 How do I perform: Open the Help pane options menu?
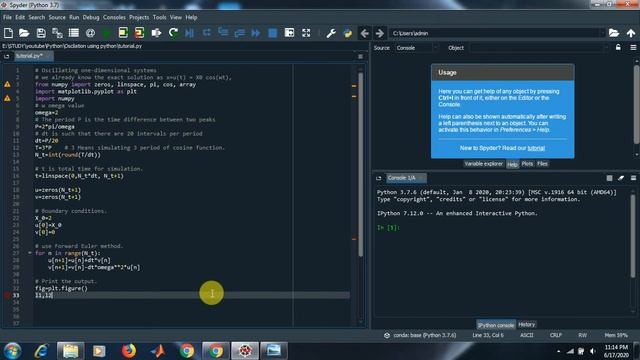coord(633,48)
